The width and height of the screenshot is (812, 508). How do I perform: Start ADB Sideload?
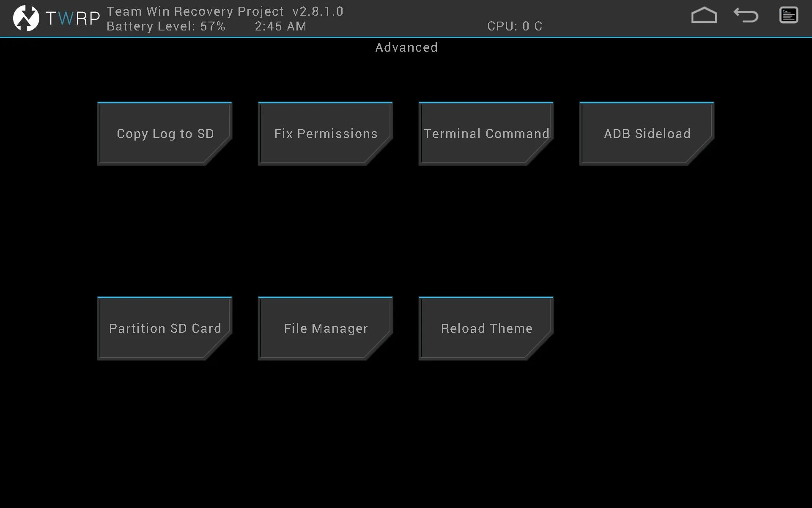click(647, 133)
